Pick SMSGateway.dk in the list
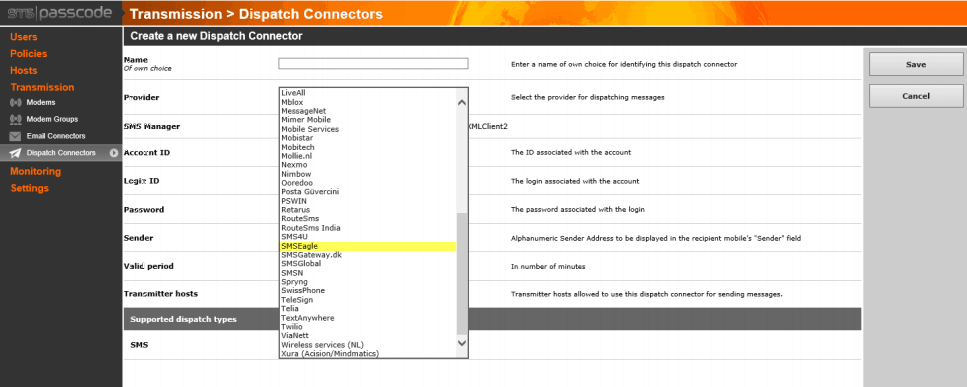The width and height of the screenshot is (967, 387). pos(311,255)
